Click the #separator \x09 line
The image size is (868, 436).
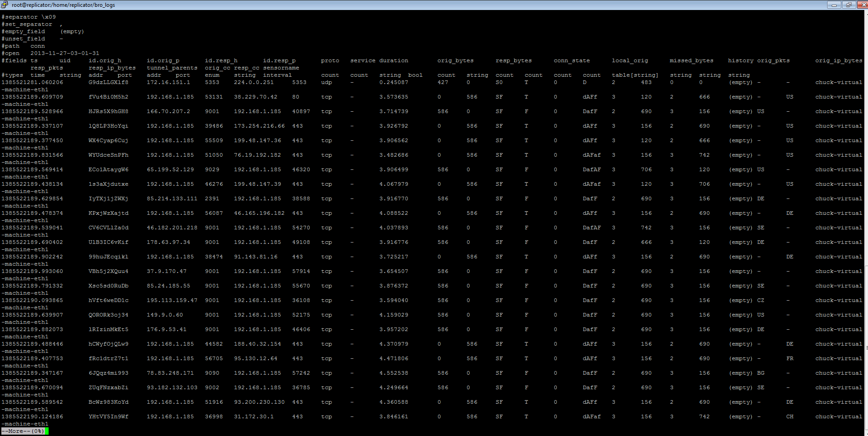coord(29,17)
